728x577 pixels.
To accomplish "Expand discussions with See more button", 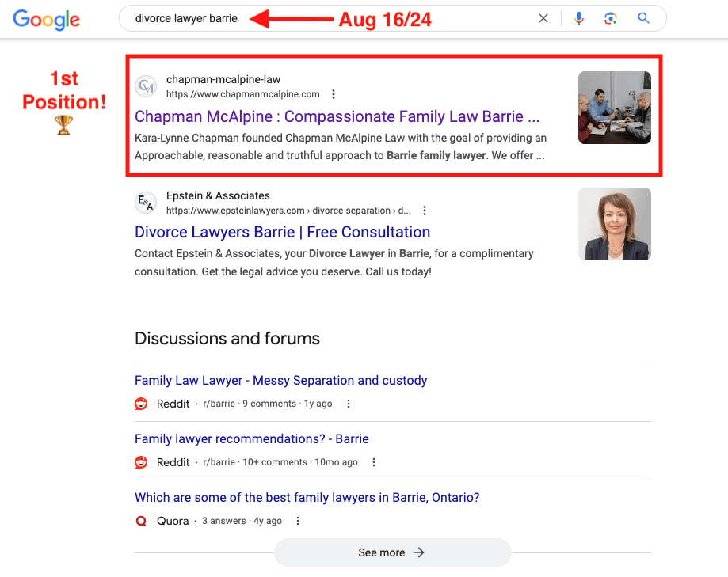I will [392, 552].
